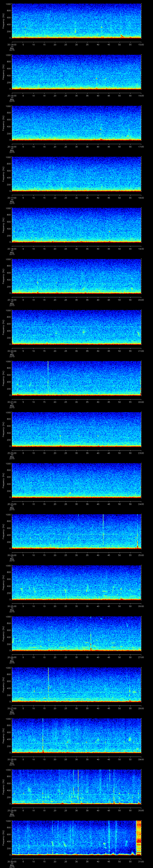The width and height of the screenshot is (153, 868).
Task: Click the end-time label 27:00
Action: coord(141,657)
